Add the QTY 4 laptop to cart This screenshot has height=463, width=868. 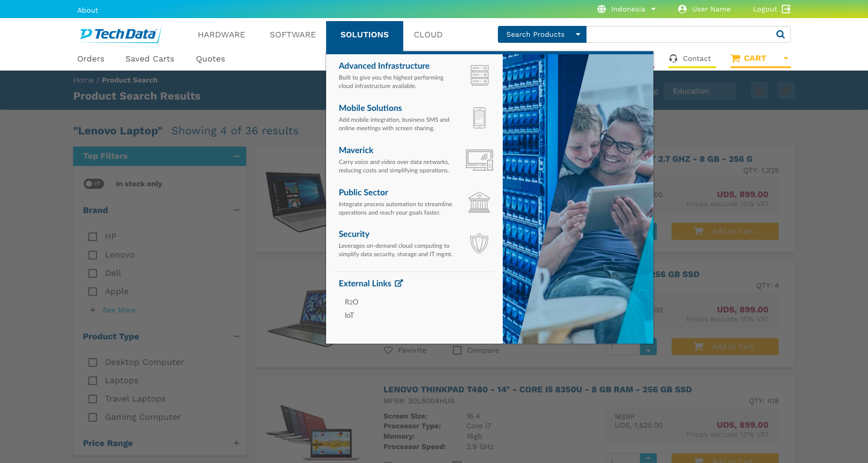click(725, 347)
